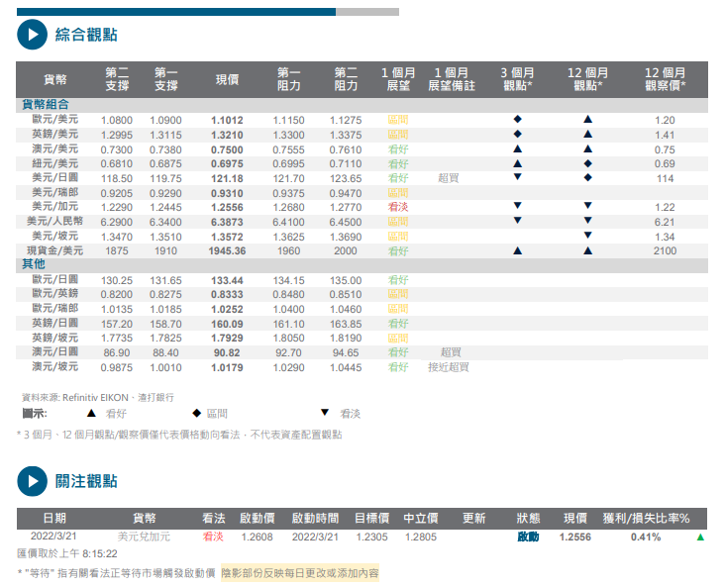Click the play icon beside 綜合觀點 heading
This screenshot has width=724, height=588.
32,35
